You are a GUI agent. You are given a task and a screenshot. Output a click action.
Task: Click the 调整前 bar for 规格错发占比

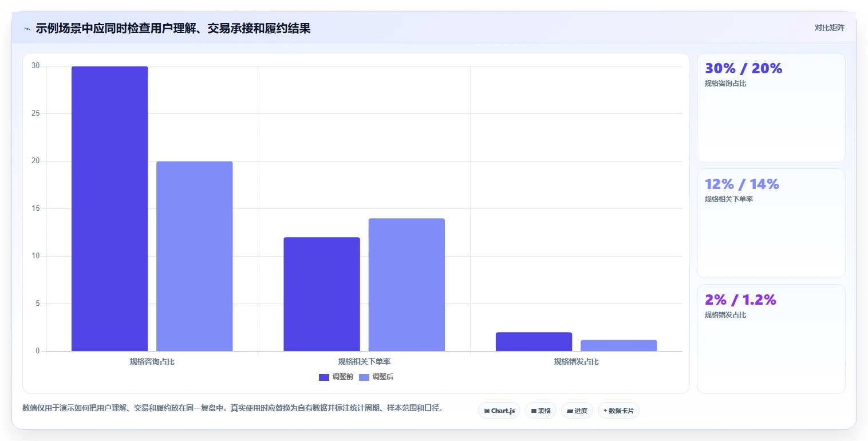tap(534, 342)
